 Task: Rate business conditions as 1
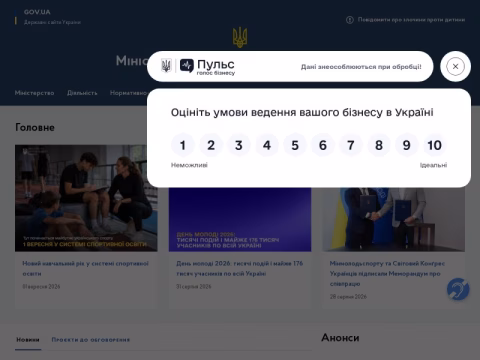pos(183,145)
